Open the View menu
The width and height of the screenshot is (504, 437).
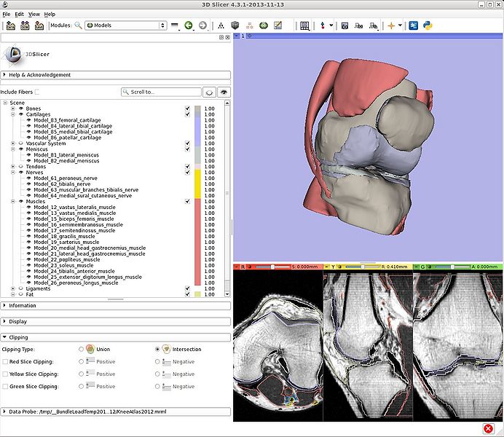34,14
